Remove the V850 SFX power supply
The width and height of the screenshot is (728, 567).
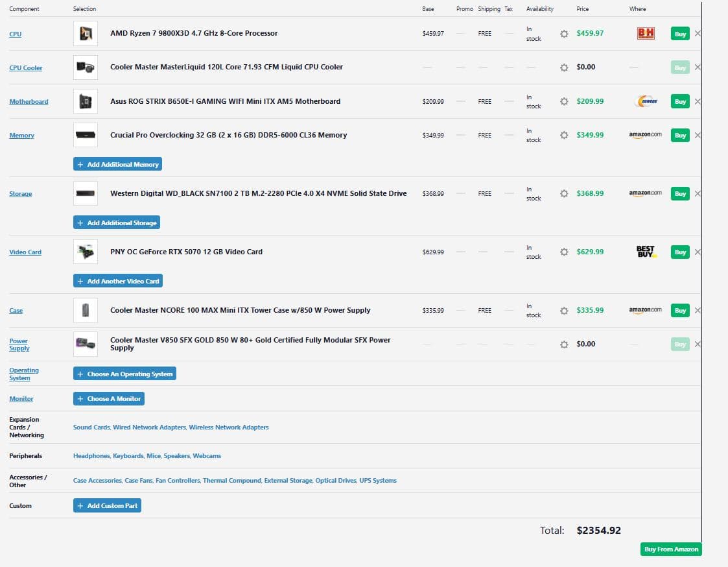[x=698, y=344]
